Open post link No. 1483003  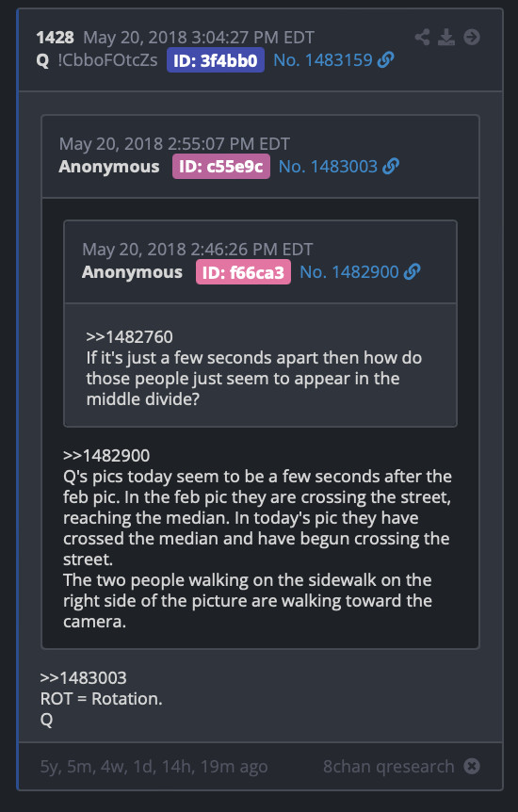[x=328, y=166]
